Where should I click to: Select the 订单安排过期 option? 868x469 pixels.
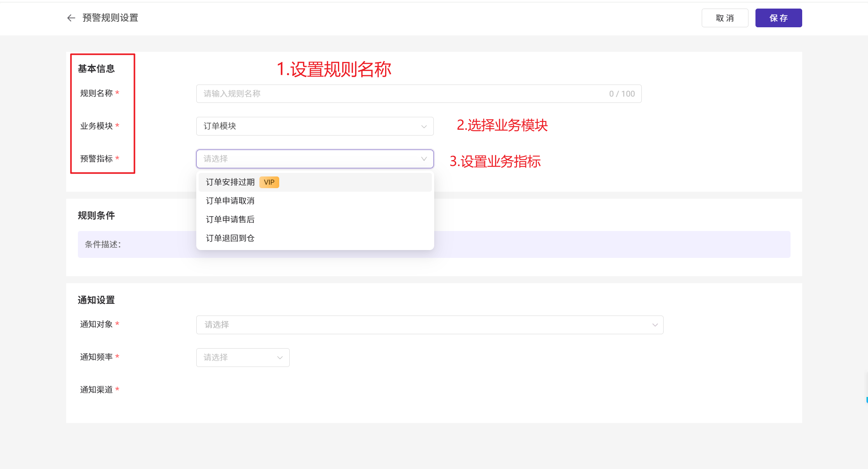(230, 182)
